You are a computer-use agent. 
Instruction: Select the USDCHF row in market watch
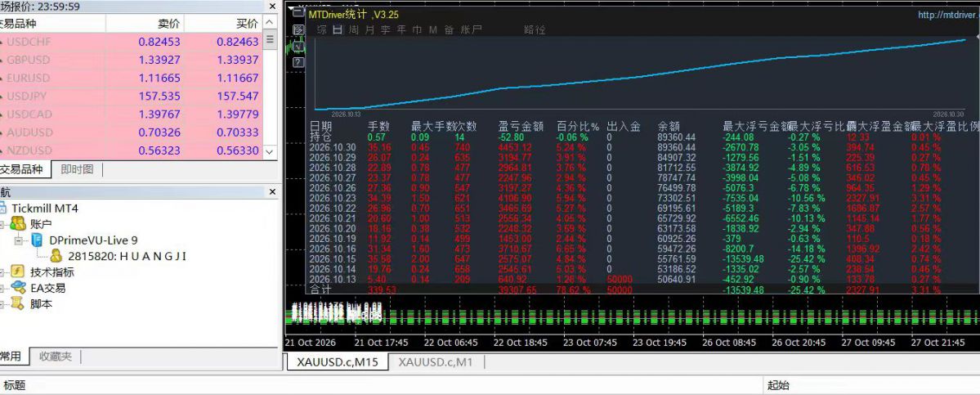pos(132,42)
